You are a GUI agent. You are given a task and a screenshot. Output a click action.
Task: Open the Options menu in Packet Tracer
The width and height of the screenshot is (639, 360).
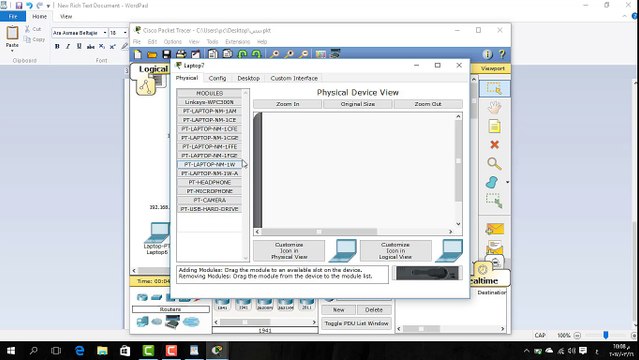pyautogui.click(x=173, y=42)
